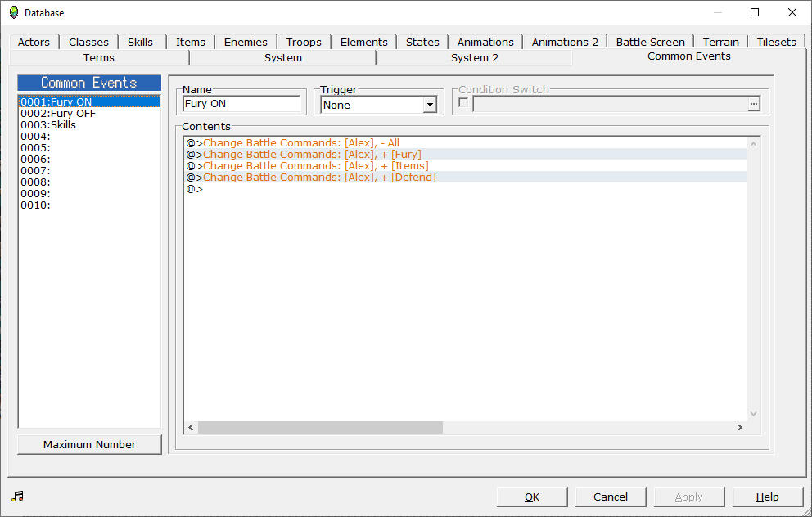Viewport: 812px width, 517px height.
Task: Select the empty last command line
Action: [x=466, y=189]
